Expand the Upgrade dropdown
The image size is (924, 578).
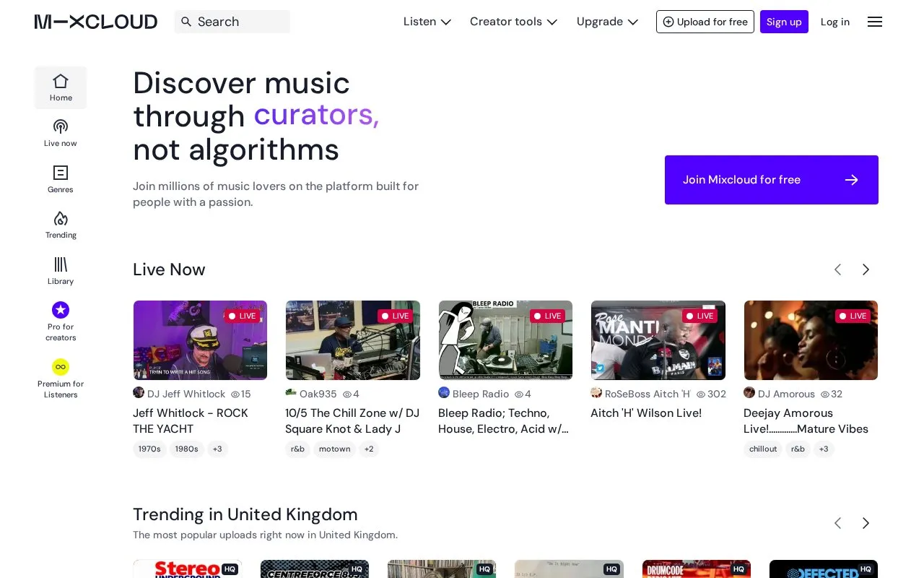(x=607, y=22)
